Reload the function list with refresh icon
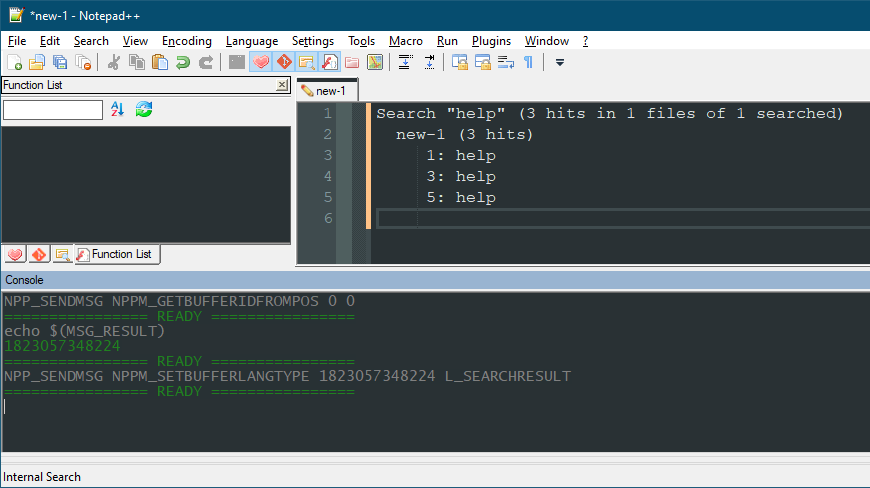This screenshot has width=870, height=488. click(144, 109)
